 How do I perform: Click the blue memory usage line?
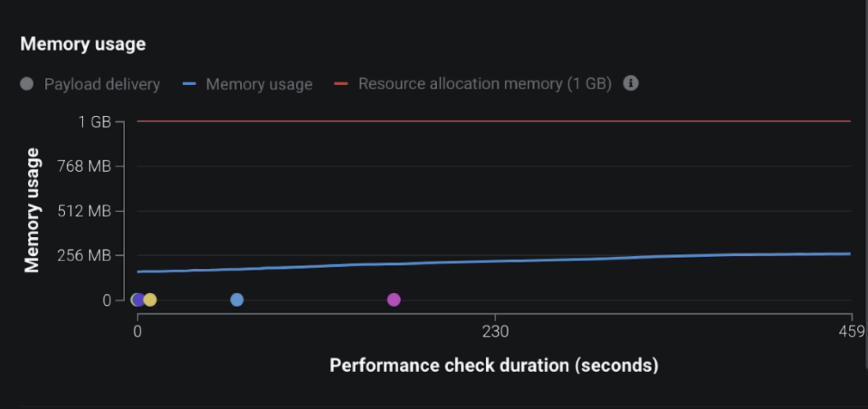(495, 261)
